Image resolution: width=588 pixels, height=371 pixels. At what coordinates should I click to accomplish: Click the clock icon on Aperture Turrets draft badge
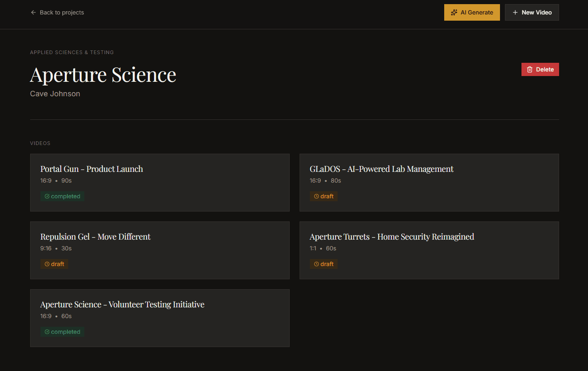316,264
